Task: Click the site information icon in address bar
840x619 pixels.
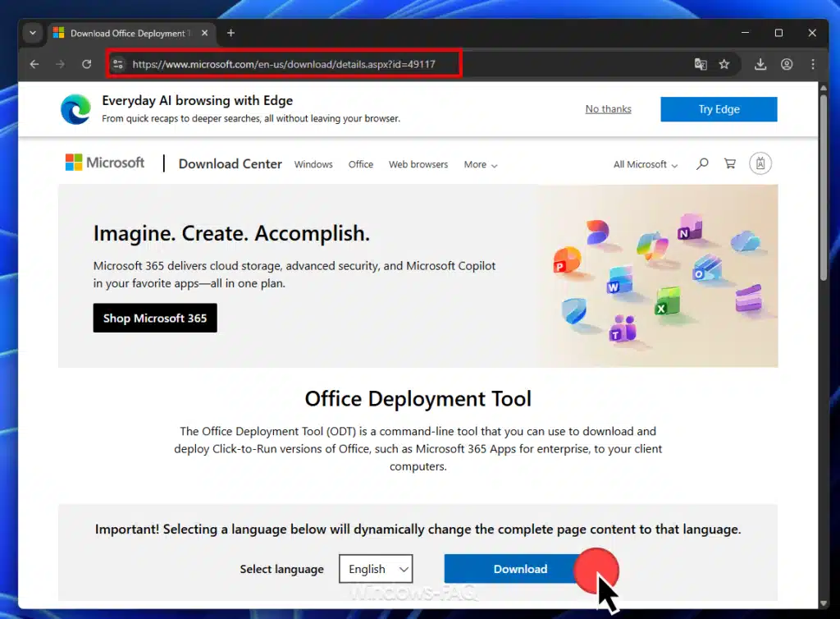Action: pyautogui.click(x=120, y=63)
